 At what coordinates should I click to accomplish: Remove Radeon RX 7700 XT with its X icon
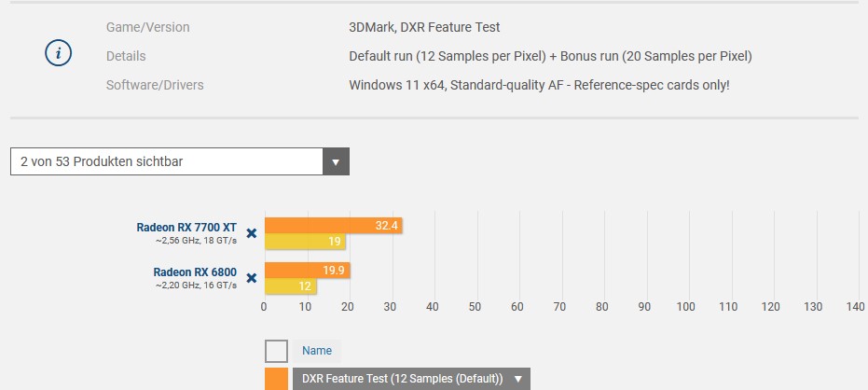(x=252, y=233)
